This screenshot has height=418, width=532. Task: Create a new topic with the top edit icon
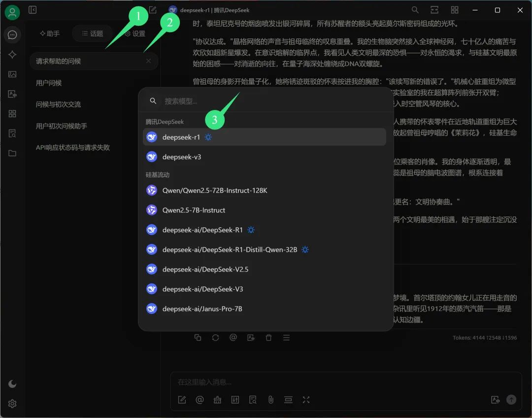click(153, 10)
